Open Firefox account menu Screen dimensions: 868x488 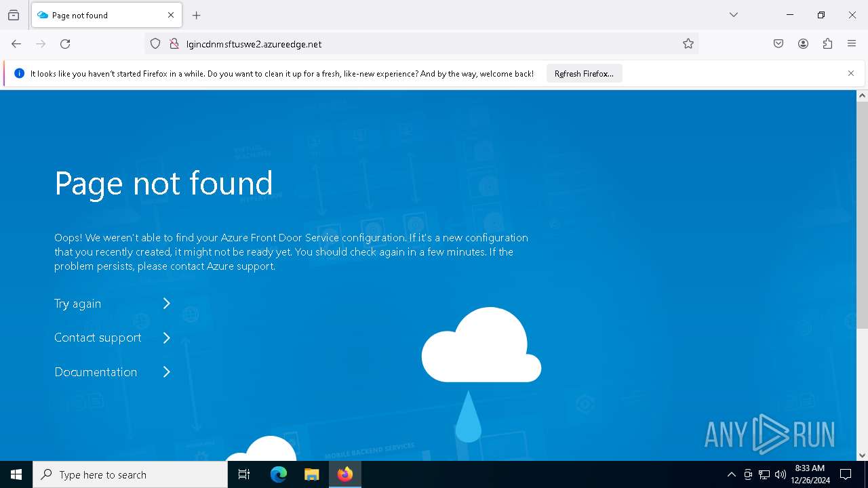click(803, 44)
